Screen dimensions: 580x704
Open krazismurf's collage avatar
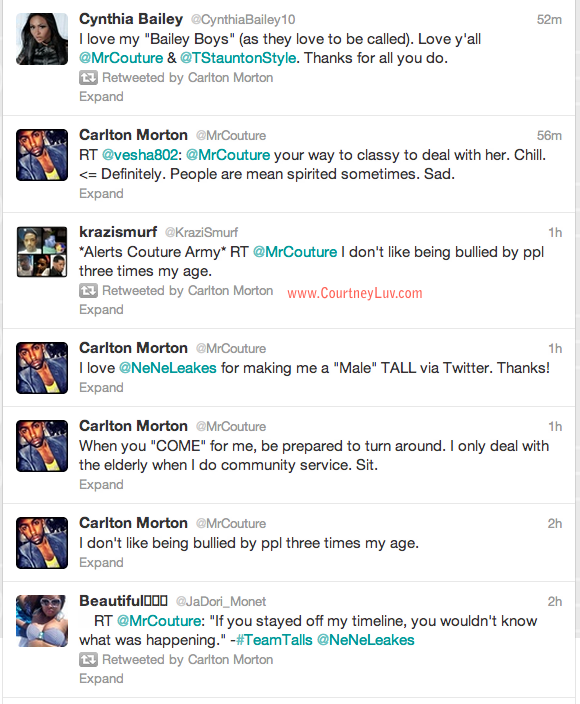coord(42,252)
